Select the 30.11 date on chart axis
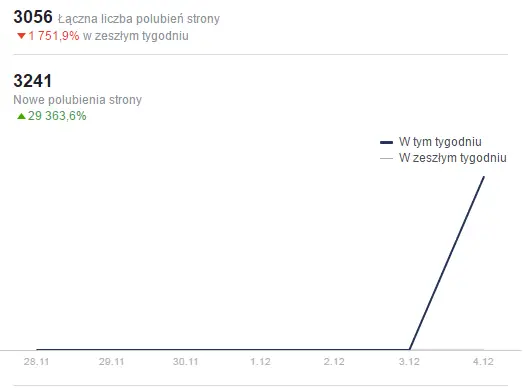This screenshot has width=529, height=388. [186, 362]
